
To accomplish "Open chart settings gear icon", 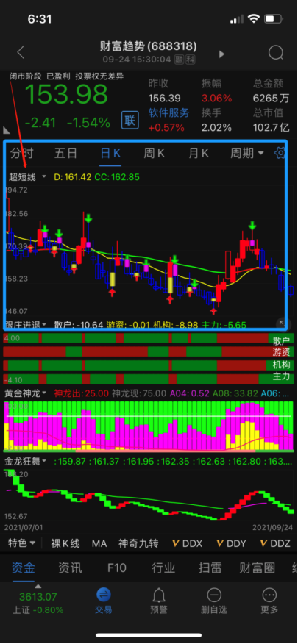I will click(x=280, y=153).
